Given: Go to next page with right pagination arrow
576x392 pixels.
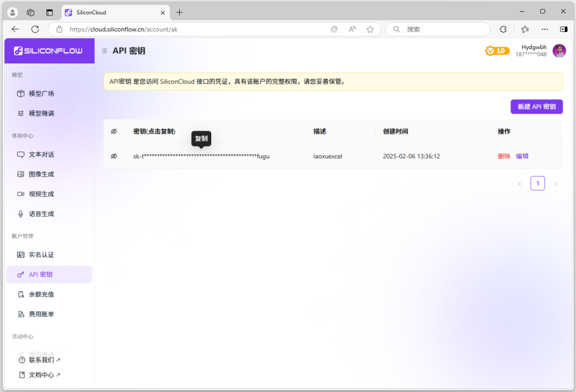Looking at the screenshot, I should pyautogui.click(x=556, y=183).
